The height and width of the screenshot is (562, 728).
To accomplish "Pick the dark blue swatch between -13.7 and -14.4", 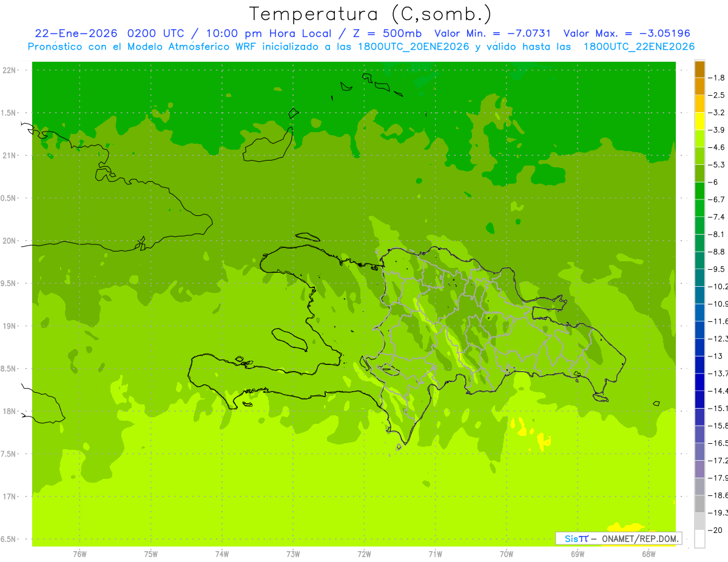I will click(699, 382).
